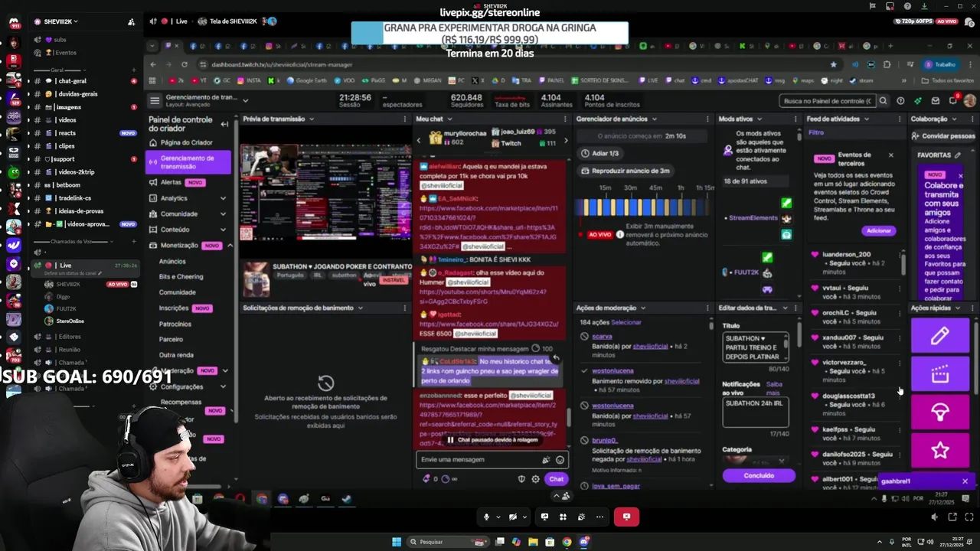Screen dimensions: 980x551
Task: Toggle Discord stream volume speaker icon
Action: pyautogui.click(x=934, y=517)
